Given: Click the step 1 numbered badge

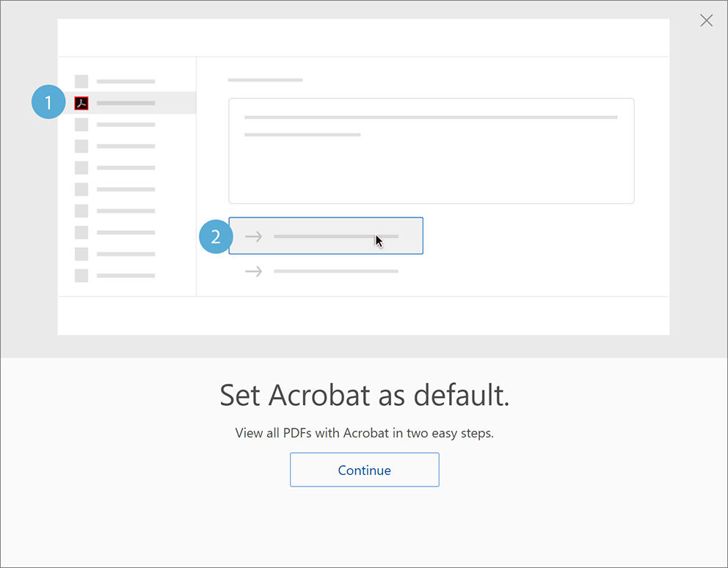Looking at the screenshot, I should tap(48, 102).
